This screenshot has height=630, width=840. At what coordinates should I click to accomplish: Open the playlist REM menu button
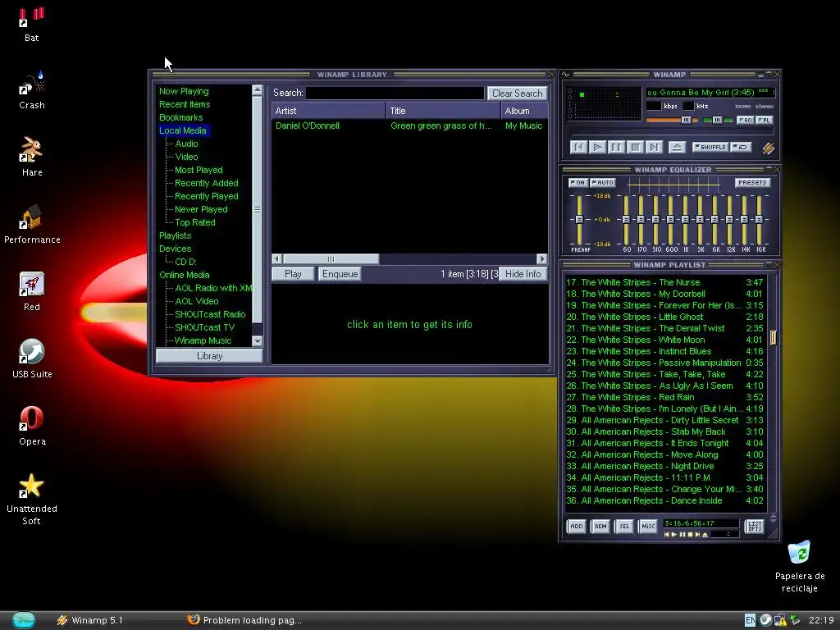(600, 526)
